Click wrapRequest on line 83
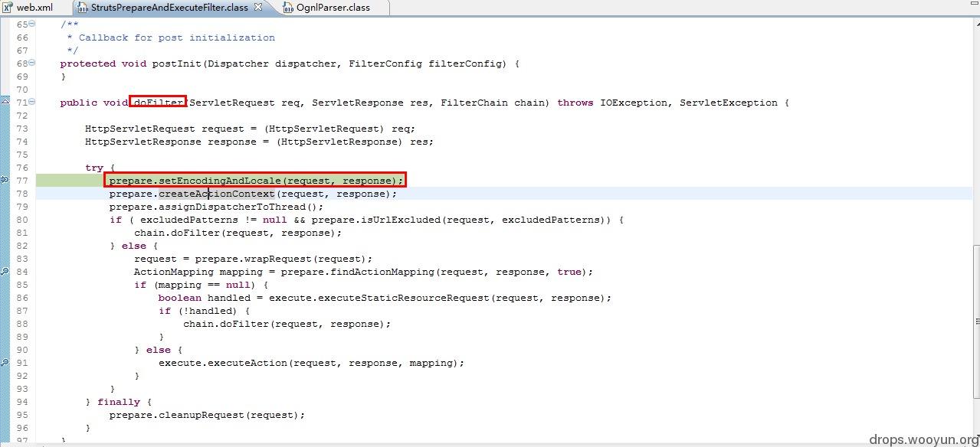 click(277, 259)
